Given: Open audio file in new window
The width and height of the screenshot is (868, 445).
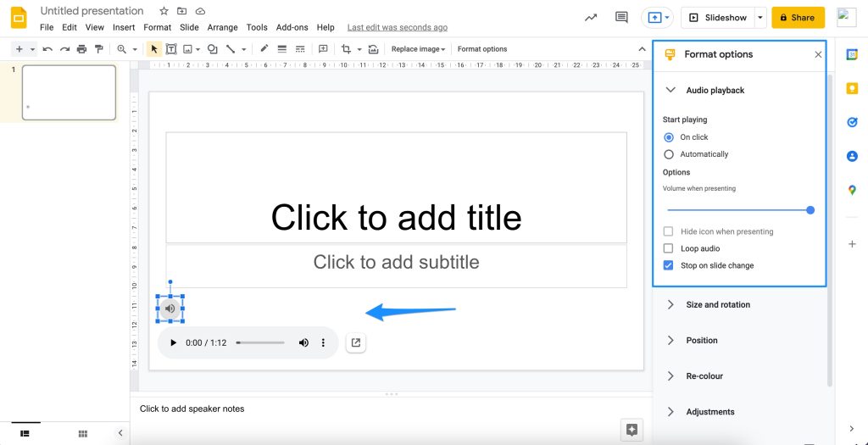Looking at the screenshot, I should pyautogui.click(x=356, y=342).
